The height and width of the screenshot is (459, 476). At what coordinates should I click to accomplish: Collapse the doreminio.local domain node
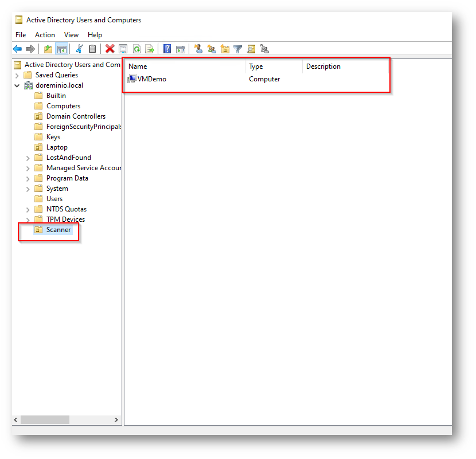(17, 85)
